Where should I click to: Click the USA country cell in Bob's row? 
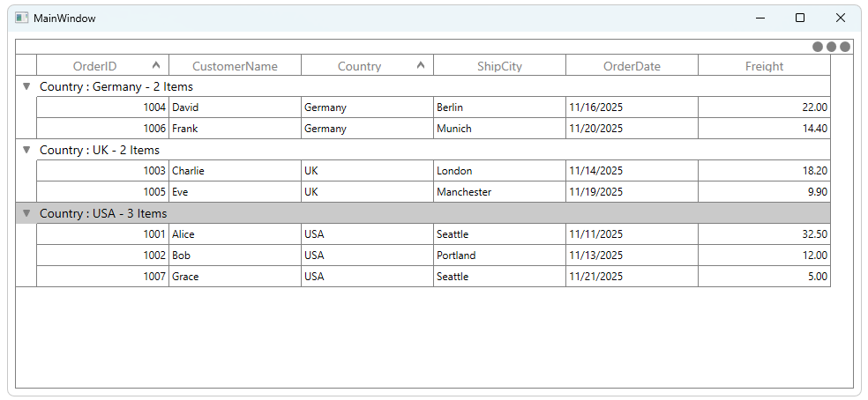point(368,255)
